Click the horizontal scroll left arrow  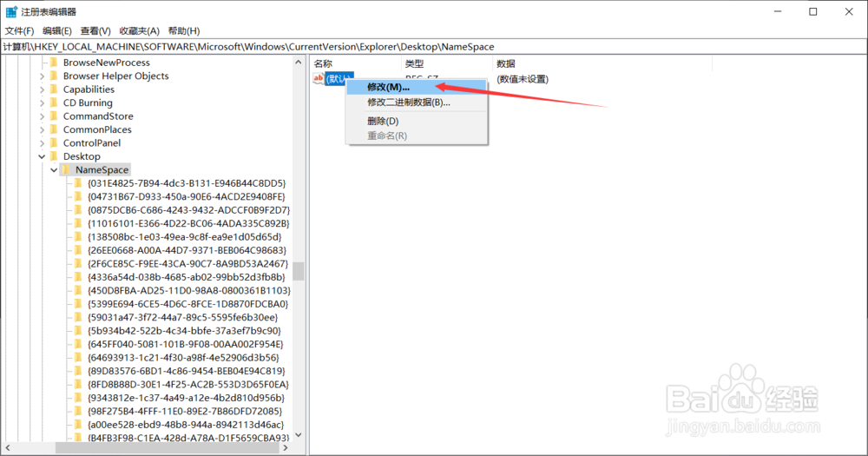tap(8, 447)
